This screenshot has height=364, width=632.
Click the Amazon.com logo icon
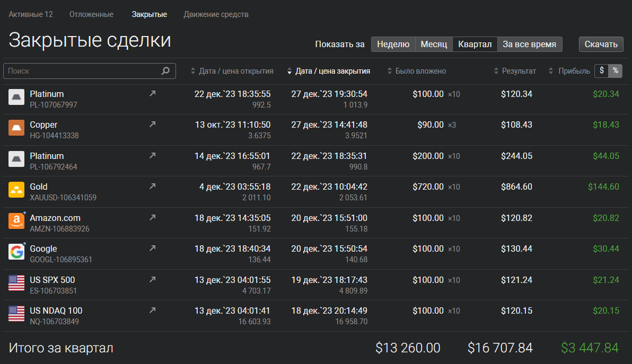[x=16, y=221]
